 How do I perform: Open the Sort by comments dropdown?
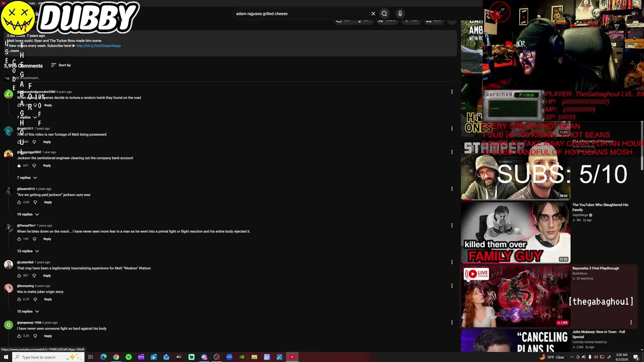click(61, 65)
